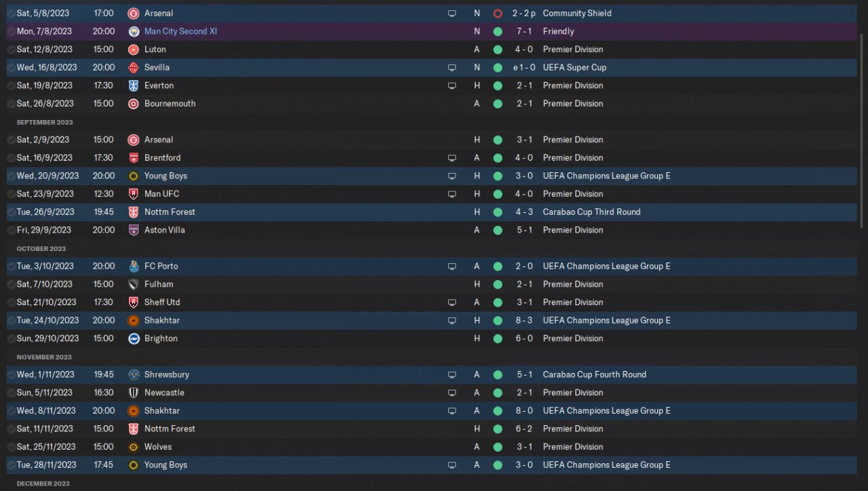Screen dimensions: 868x491
Task: Click the Everton club badge
Action: point(134,85)
